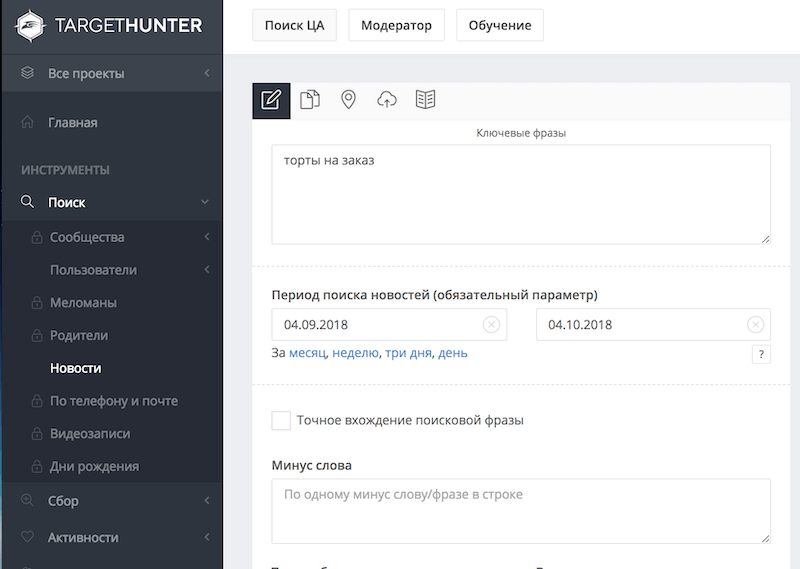The image size is (800, 569).
Task: Open the open-book icon tab
Action: [425, 100]
